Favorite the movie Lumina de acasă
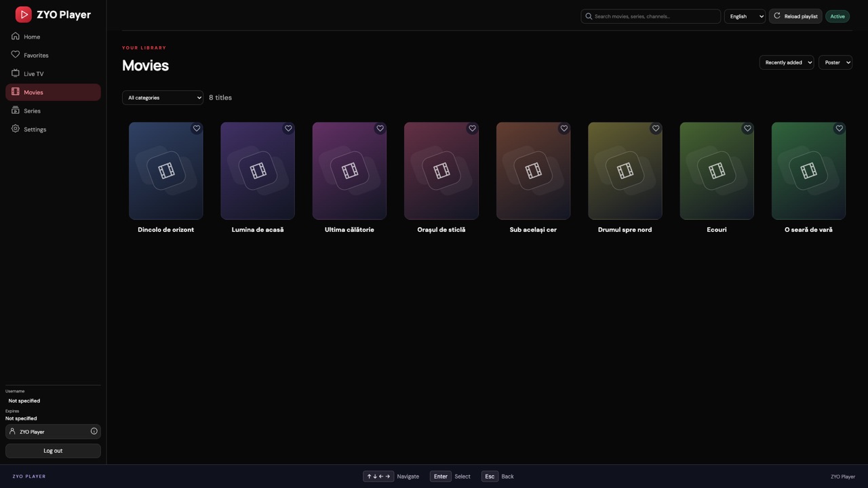This screenshot has height=488, width=868. point(288,128)
